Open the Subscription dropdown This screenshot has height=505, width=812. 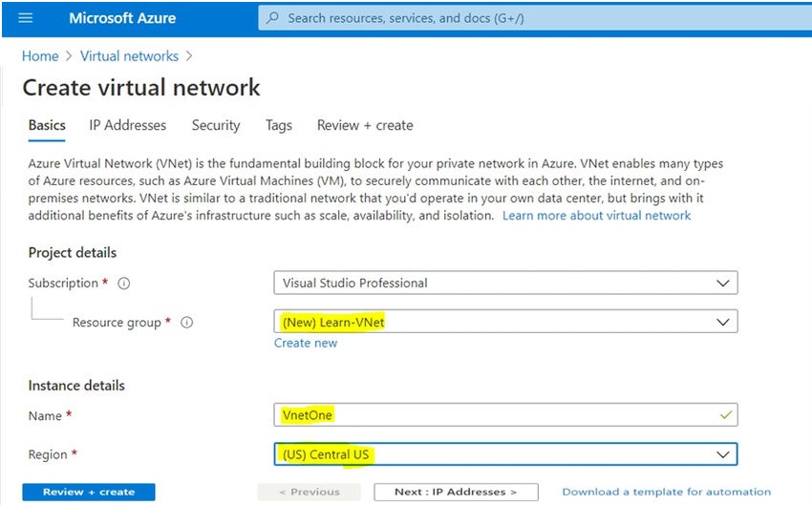[505, 283]
